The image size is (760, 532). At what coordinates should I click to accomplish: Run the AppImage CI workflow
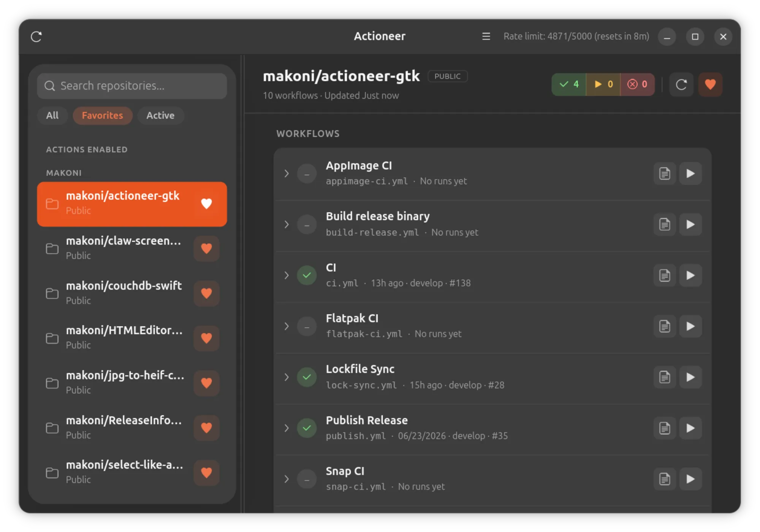pyautogui.click(x=690, y=174)
